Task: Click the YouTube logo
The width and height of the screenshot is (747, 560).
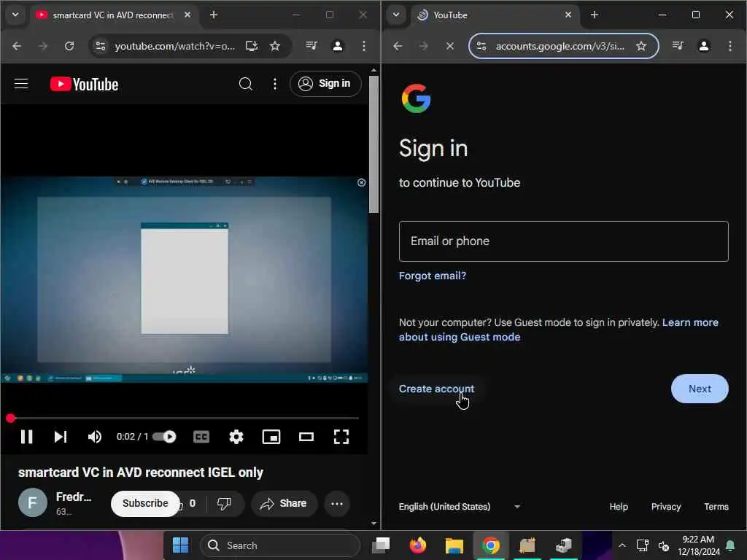Action: click(85, 85)
